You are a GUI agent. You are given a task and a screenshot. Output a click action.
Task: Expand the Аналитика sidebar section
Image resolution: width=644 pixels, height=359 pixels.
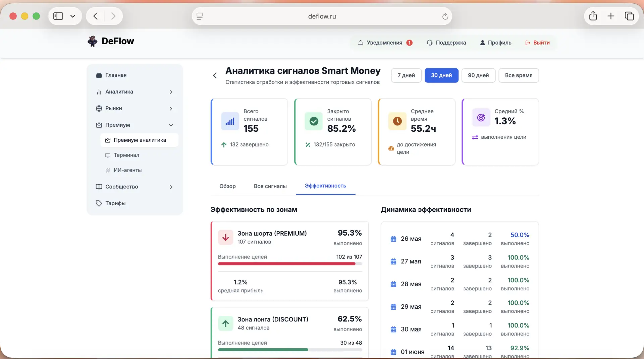pyautogui.click(x=171, y=92)
